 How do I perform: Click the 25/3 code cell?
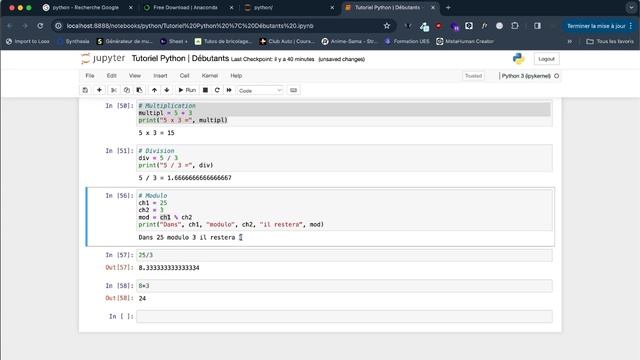pos(344,255)
